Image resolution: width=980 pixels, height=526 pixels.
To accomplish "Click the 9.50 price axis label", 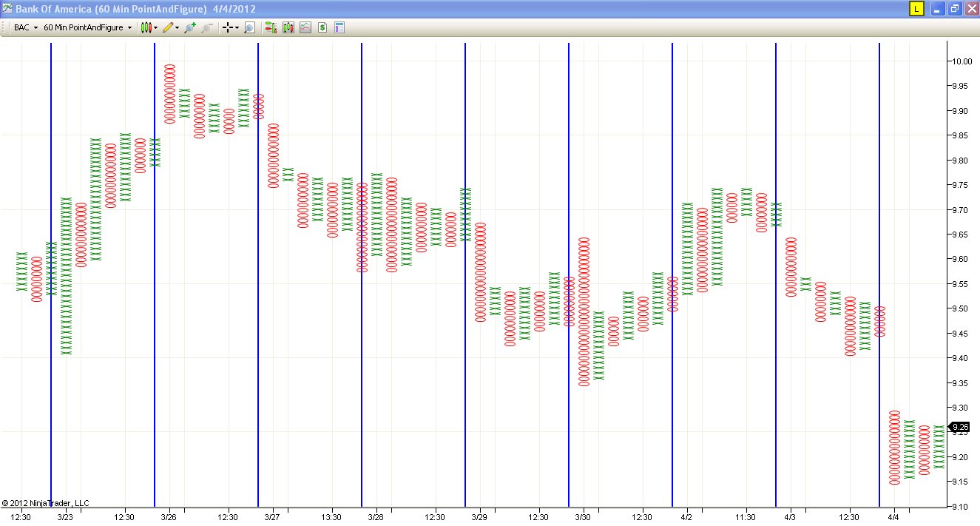I will click(961, 308).
